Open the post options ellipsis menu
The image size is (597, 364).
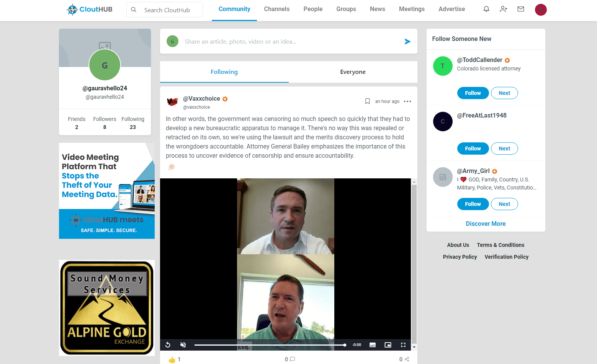tap(407, 101)
